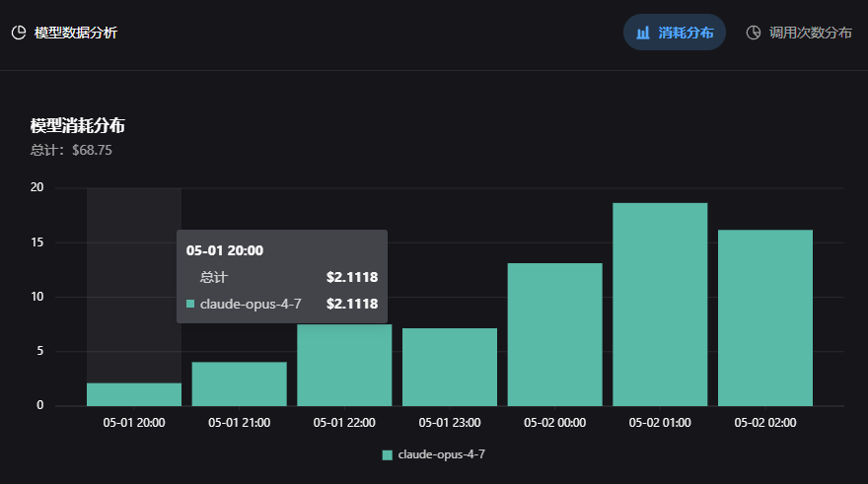Select the 05-01 21:00 bar
This screenshot has height=484, width=868.
tap(239, 383)
